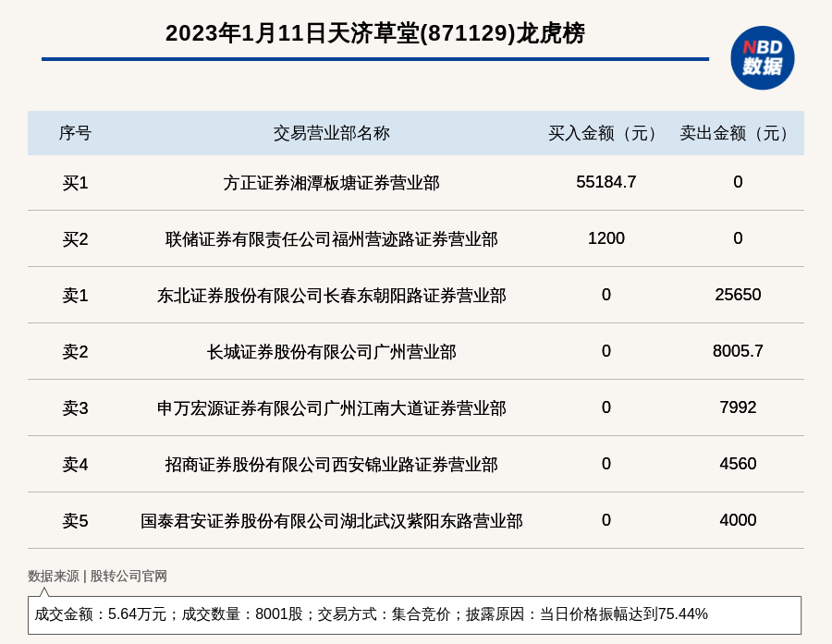Select 东北证券股份有限公司长春东朝阳路证券营业部
The image size is (832, 644).
click(x=332, y=296)
